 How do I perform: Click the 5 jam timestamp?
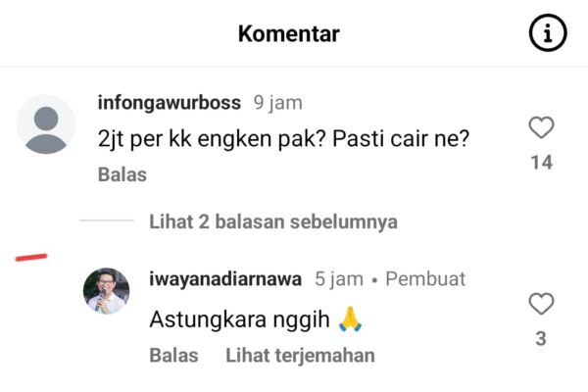coord(339,278)
